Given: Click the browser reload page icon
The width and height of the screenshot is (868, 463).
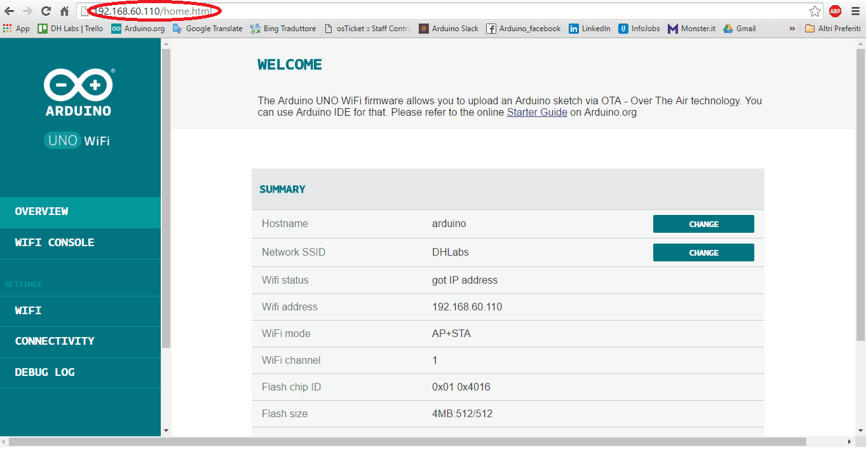Looking at the screenshot, I should click(x=46, y=11).
